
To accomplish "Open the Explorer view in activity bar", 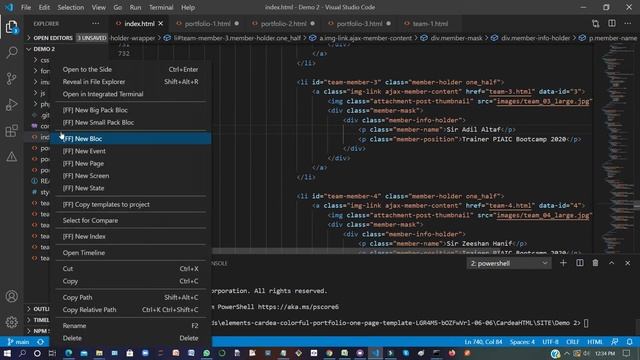I will click(x=11, y=27).
